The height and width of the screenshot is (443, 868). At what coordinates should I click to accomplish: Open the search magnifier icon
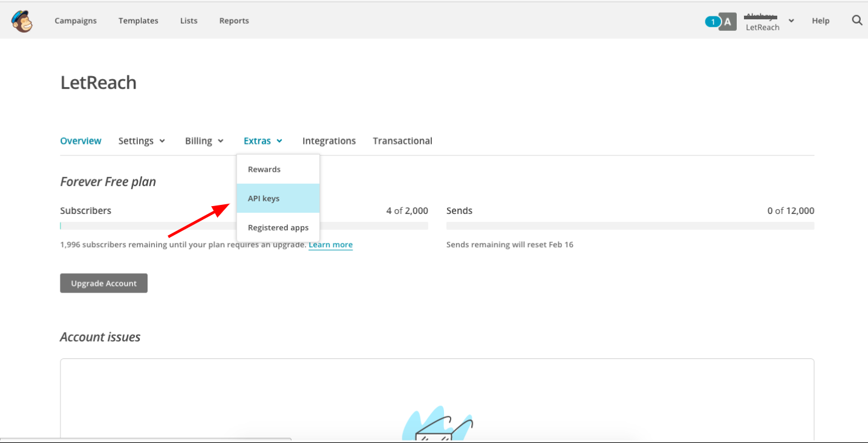coord(857,20)
